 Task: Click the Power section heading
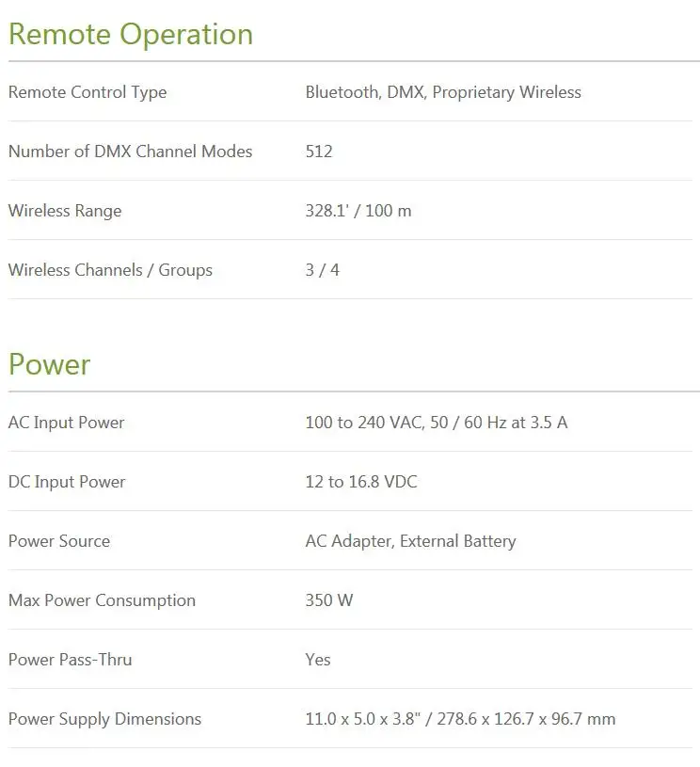click(x=50, y=364)
